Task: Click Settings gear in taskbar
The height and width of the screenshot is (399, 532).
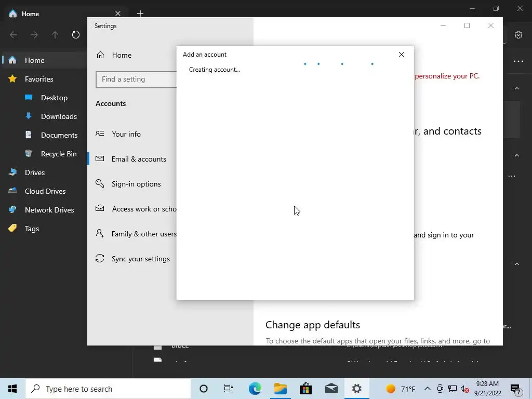Action: click(356, 389)
